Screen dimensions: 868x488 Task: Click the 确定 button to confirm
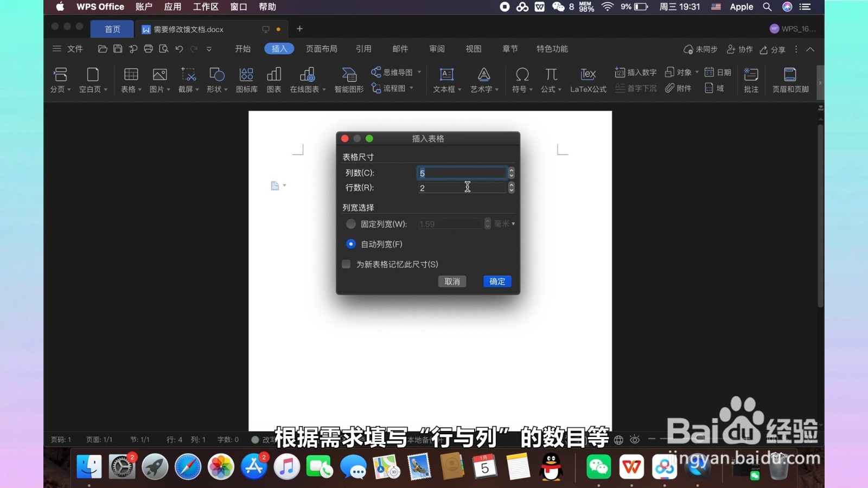pos(496,281)
